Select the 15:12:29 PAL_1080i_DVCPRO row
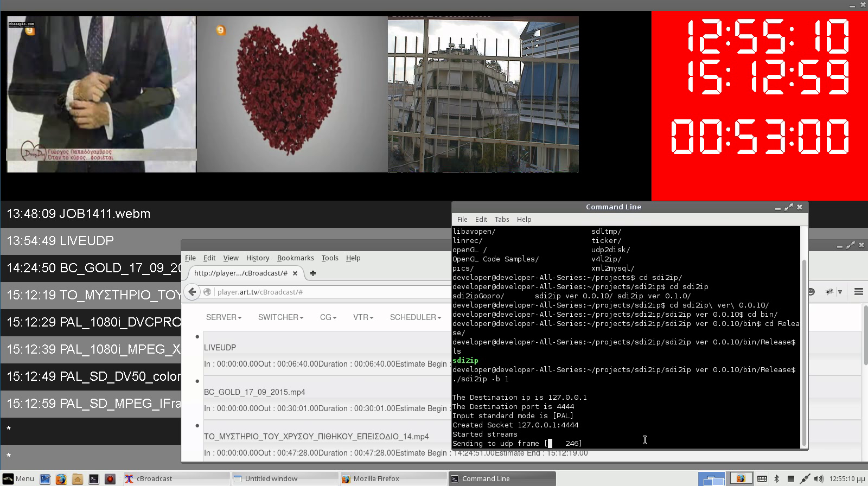 point(90,322)
